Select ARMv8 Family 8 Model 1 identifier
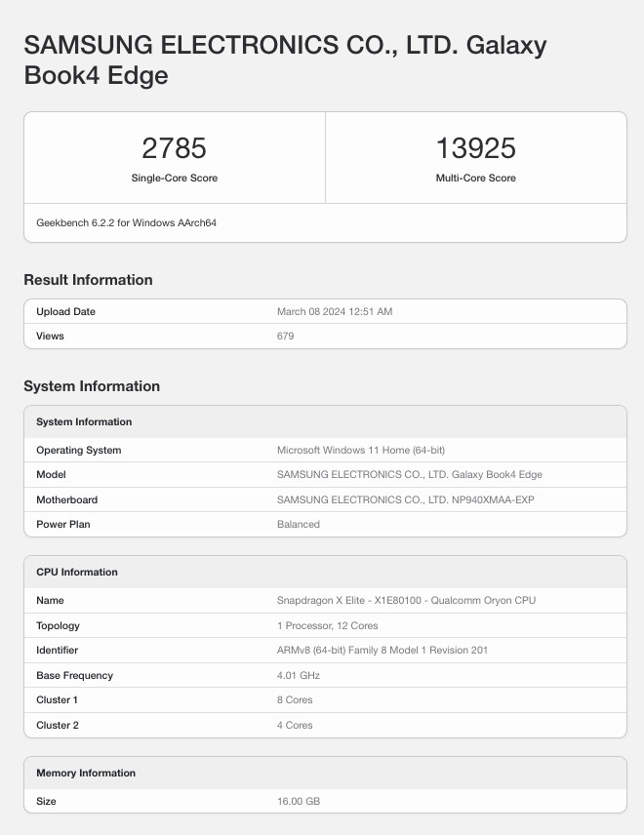644x835 pixels. [382, 651]
